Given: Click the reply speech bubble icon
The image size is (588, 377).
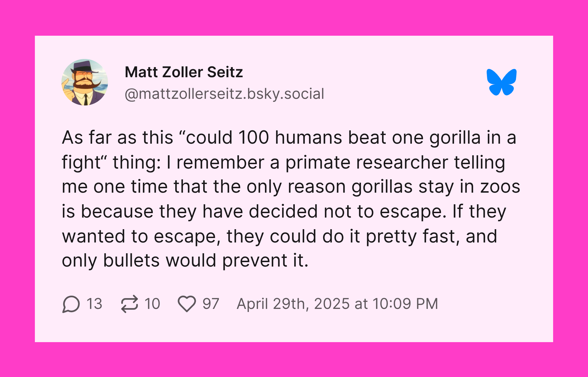Looking at the screenshot, I should coord(71,304).
